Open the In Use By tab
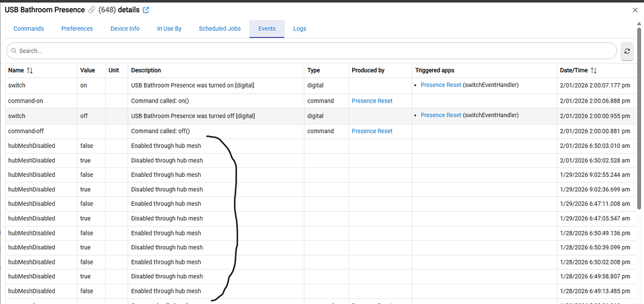 tap(169, 29)
